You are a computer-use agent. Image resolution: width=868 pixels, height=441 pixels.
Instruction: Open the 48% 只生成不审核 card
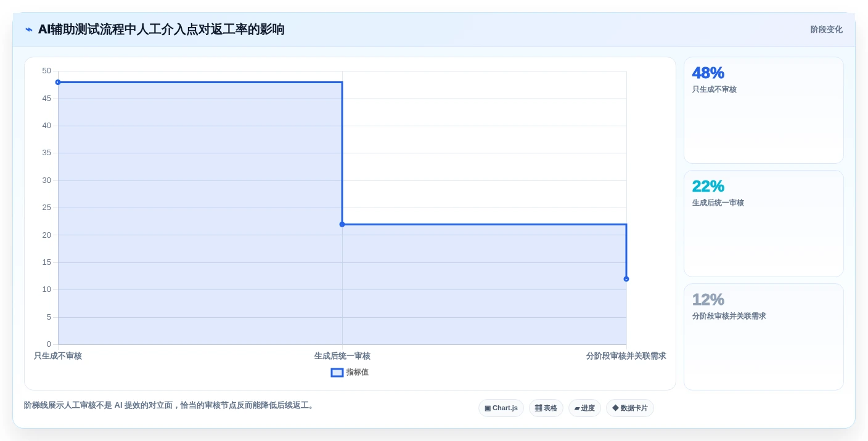coord(764,110)
